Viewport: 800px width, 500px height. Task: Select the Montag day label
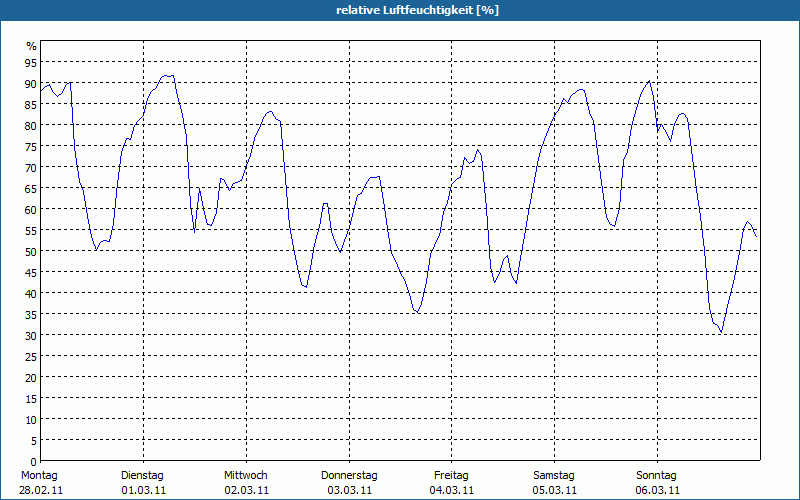(x=39, y=475)
